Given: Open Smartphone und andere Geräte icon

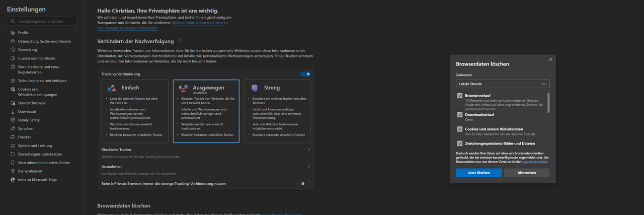Looking at the screenshot, I should 13,163.
